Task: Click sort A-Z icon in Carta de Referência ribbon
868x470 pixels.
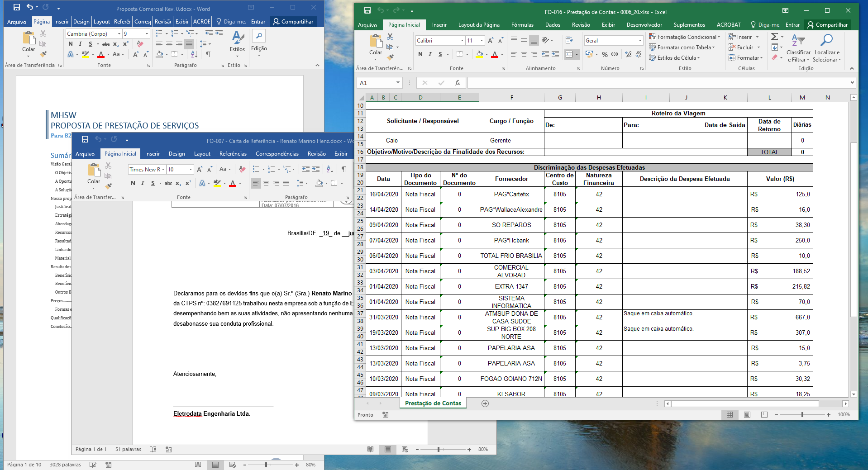Action: point(330,169)
